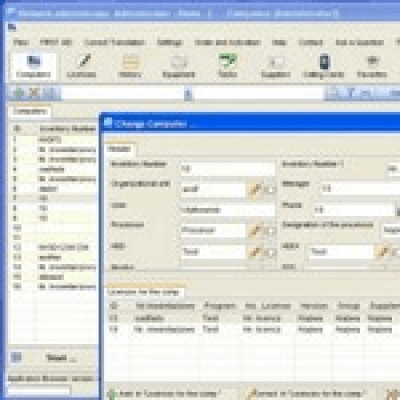
Task: Click the green add icon below the toolbar
Action: point(19,93)
